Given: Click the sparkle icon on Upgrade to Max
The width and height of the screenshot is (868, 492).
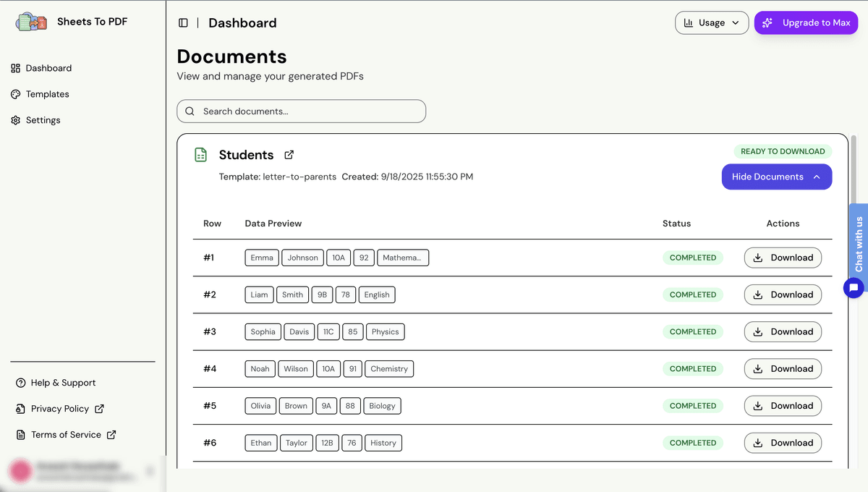Looking at the screenshot, I should (x=769, y=22).
